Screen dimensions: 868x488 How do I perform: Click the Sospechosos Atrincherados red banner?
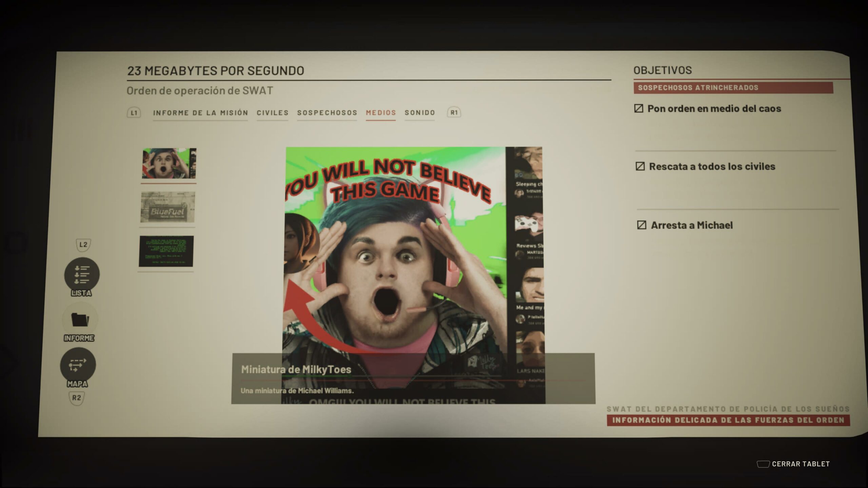pos(733,88)
